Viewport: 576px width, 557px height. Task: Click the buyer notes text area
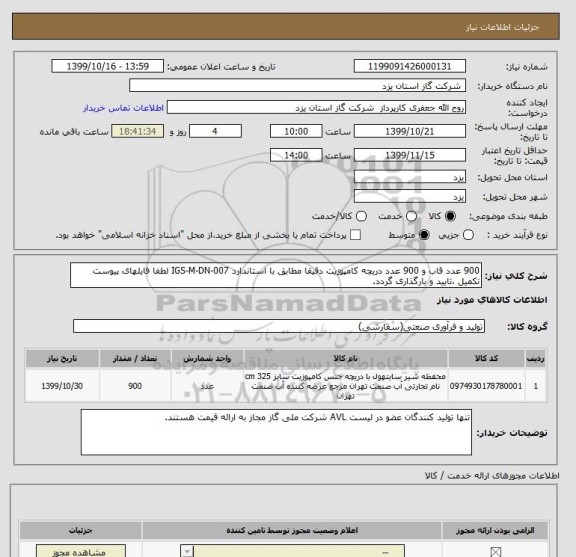(x=276, y=432)
